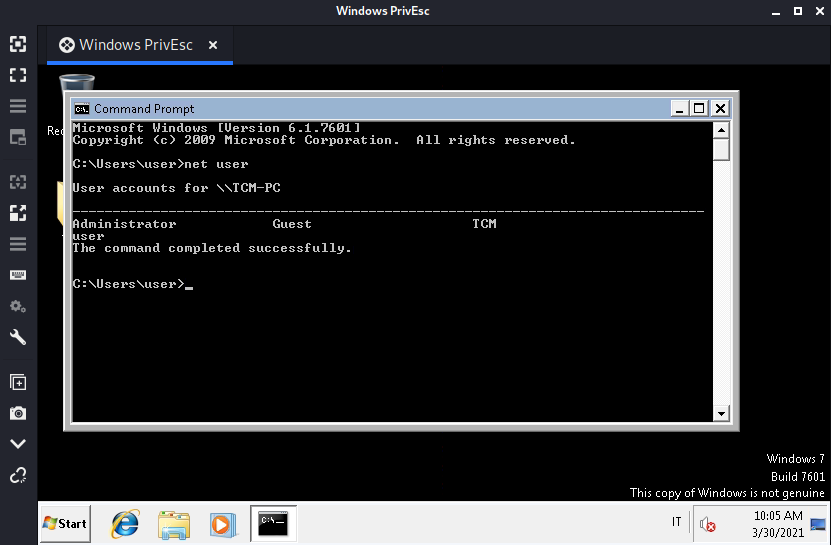Click the duplicate session icon

[17, 382]
